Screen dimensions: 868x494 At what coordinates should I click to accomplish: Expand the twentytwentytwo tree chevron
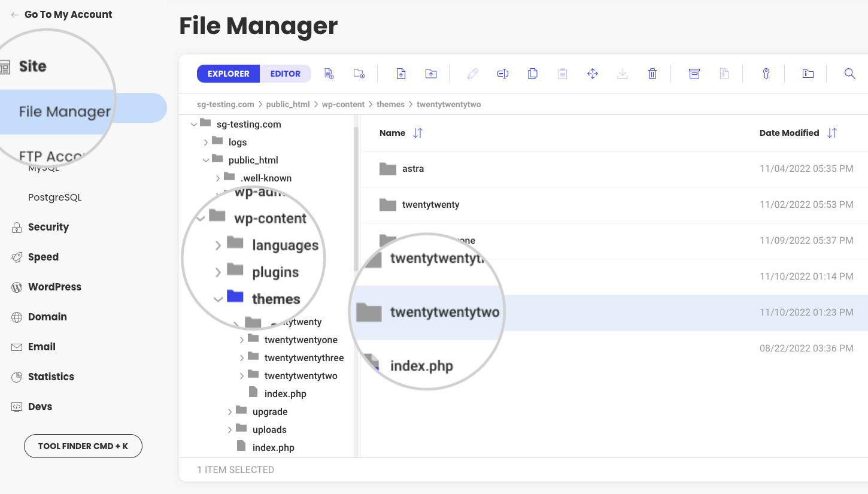[x=241, y=376]
